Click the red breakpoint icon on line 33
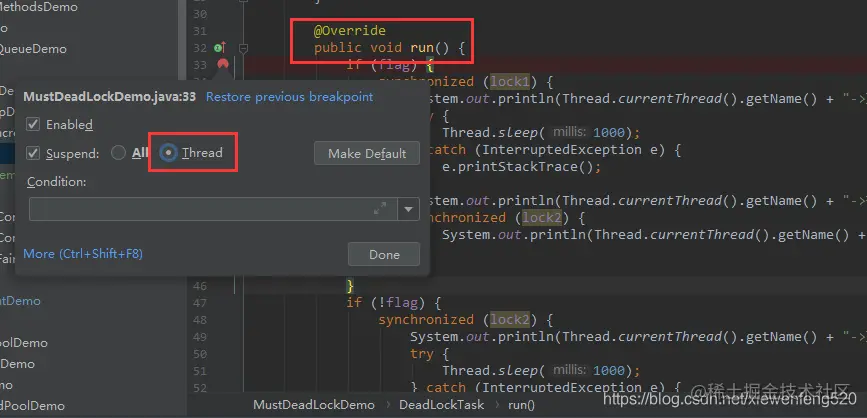This screenshot has height=418, width=867. (x=223, y=64)
